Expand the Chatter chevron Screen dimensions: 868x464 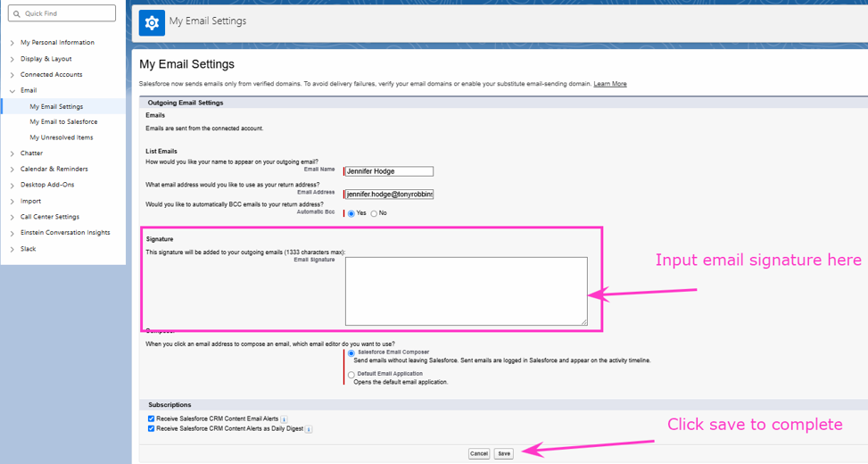tap(12, 153)
